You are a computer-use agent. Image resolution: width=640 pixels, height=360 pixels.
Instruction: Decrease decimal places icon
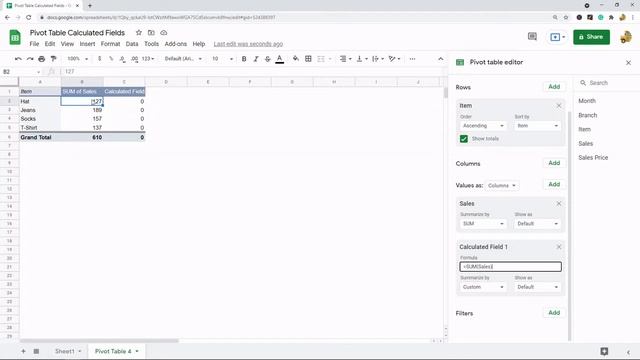[x=122, y=59]
